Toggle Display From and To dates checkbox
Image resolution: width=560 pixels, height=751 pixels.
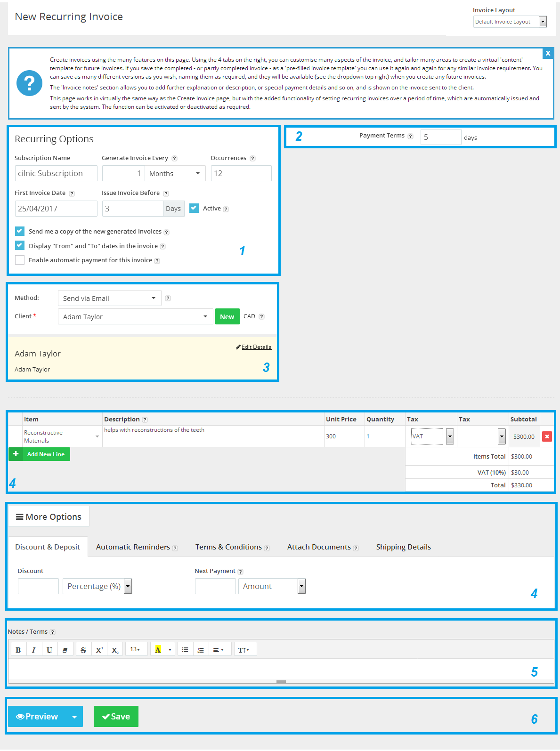click(x=20, y=245)
